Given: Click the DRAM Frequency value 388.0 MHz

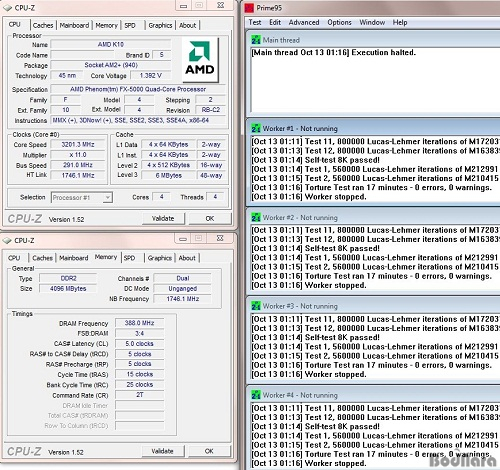Looking at the screenshot, I should pyautogui.click(x=140, y=323).
